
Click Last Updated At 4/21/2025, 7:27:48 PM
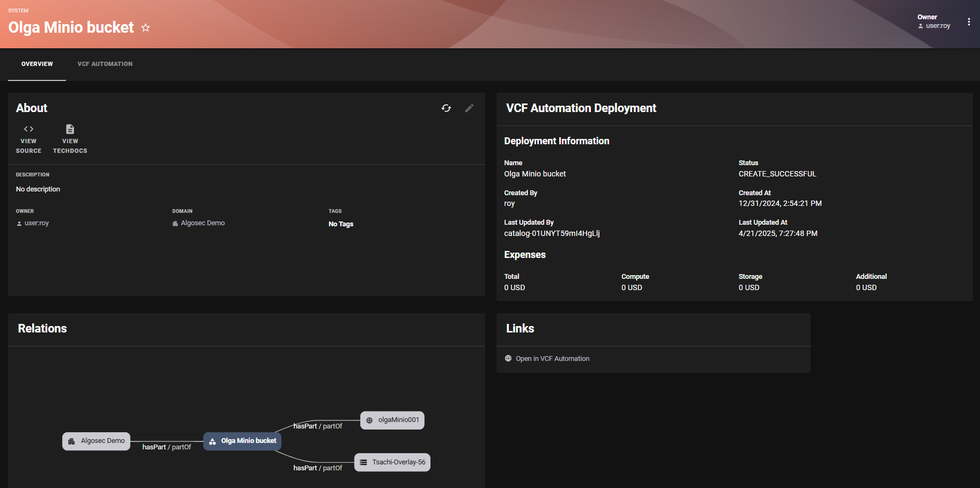point(778,233)
